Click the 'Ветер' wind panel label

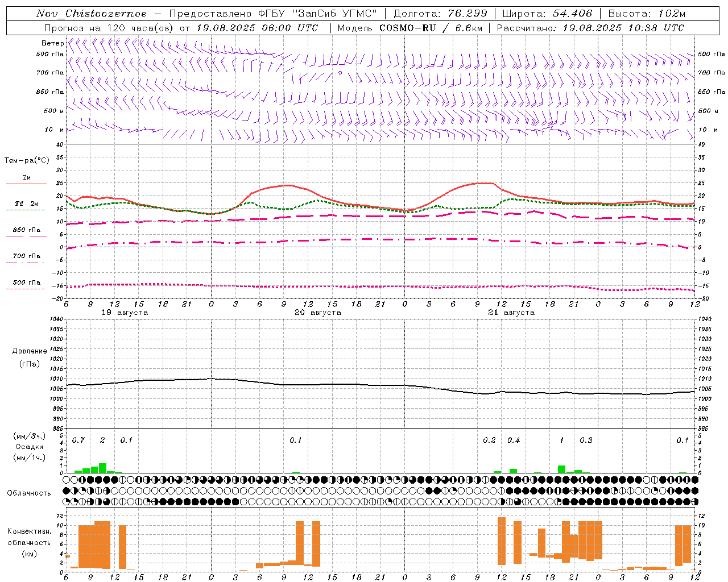[52, 43]
